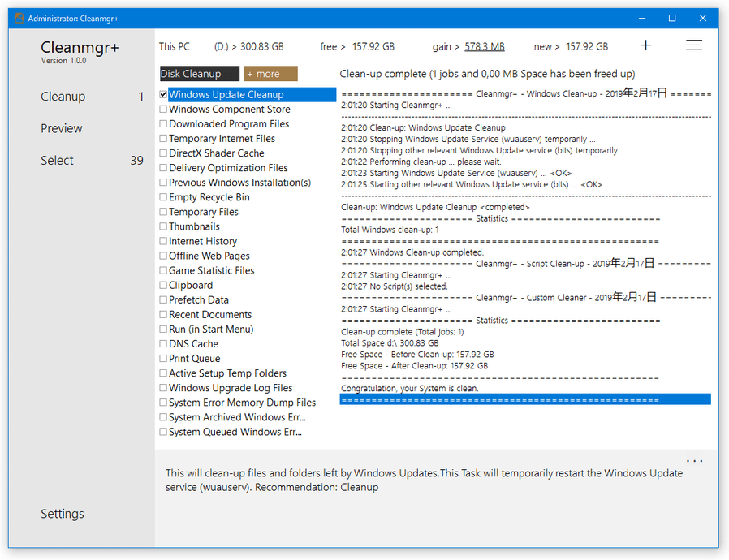The height and width of the screenshot is (560, 729).
Task: Open the hamburger menu icon
Action: pos(693,45)
